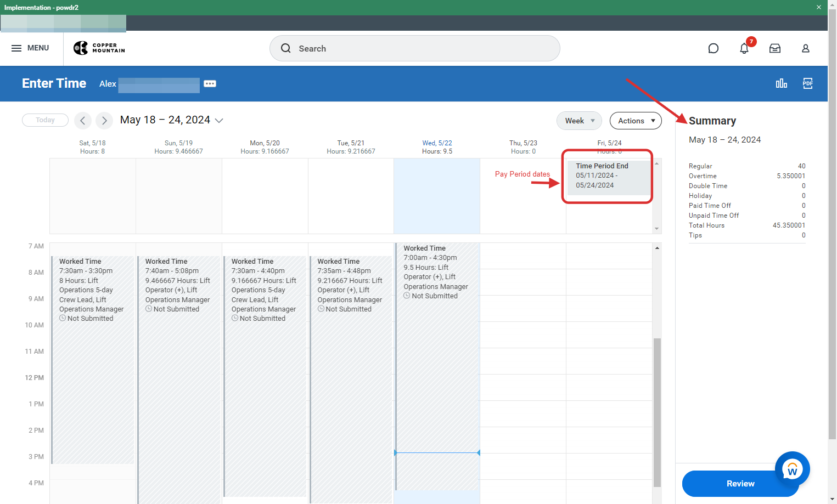Click the browser window vertical scrollbar
Viewport: 837px width, 504px height.
coord(832,225)
